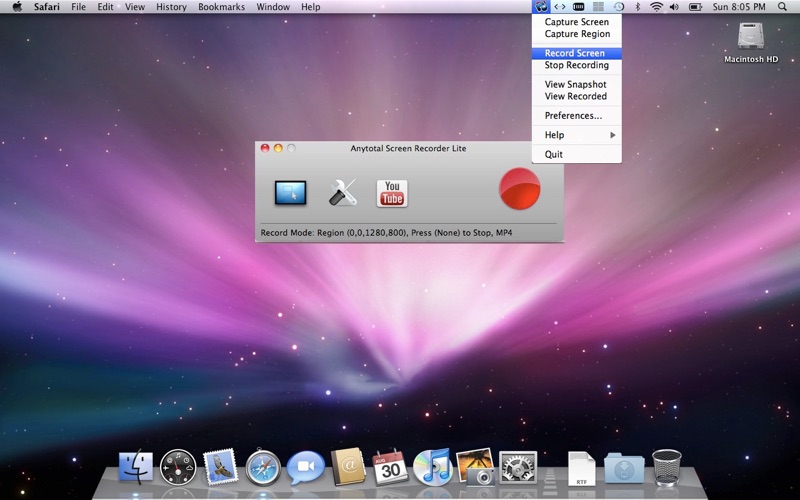This screenshot has width=800, height=500.
Task: Click the Macintosh HD desktop drive
Action: [751, 42]
